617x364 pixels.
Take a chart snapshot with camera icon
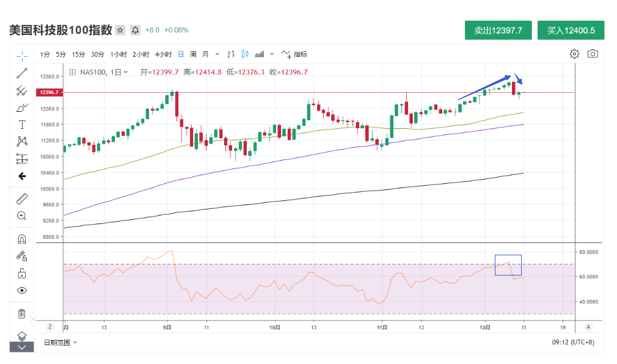(593, 54)
